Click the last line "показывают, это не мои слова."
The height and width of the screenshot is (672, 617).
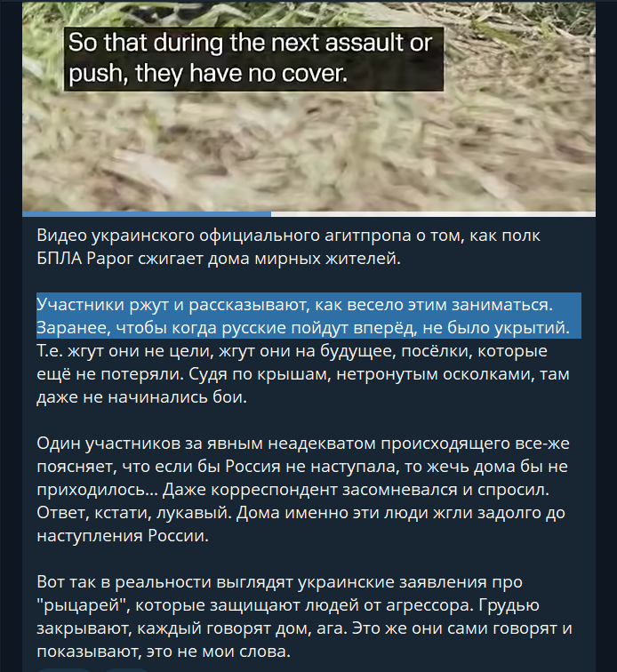164,652
